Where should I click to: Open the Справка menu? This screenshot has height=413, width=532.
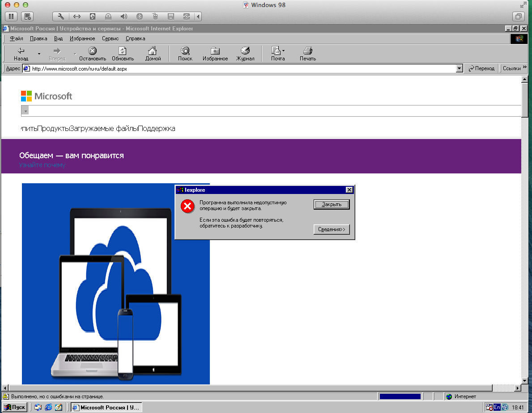[x=136, y=38]
